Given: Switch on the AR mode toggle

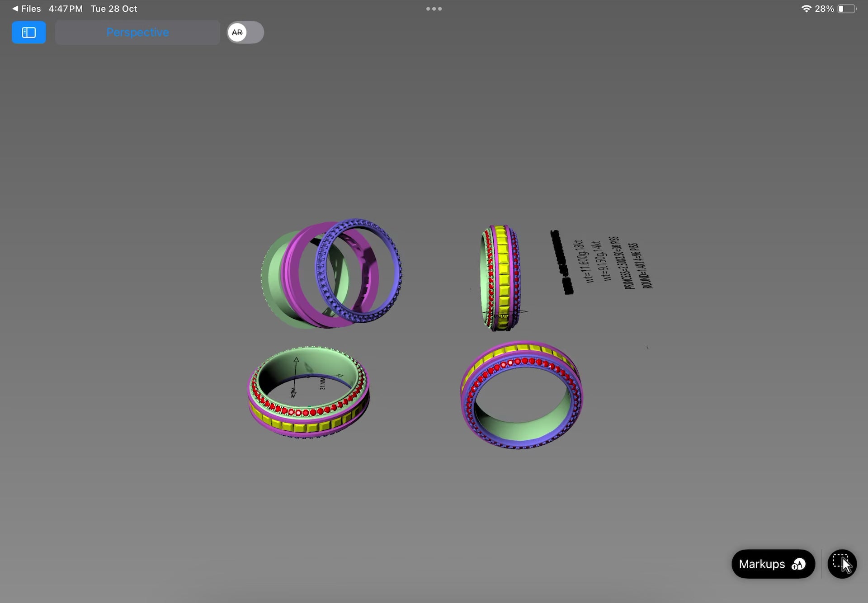Looking at the screenshot, I should 245,33.
